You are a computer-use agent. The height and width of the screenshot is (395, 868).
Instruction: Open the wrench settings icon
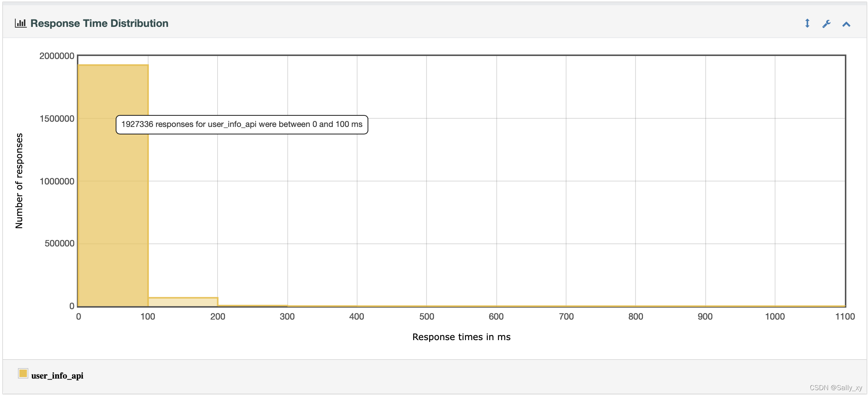[827, 24]
